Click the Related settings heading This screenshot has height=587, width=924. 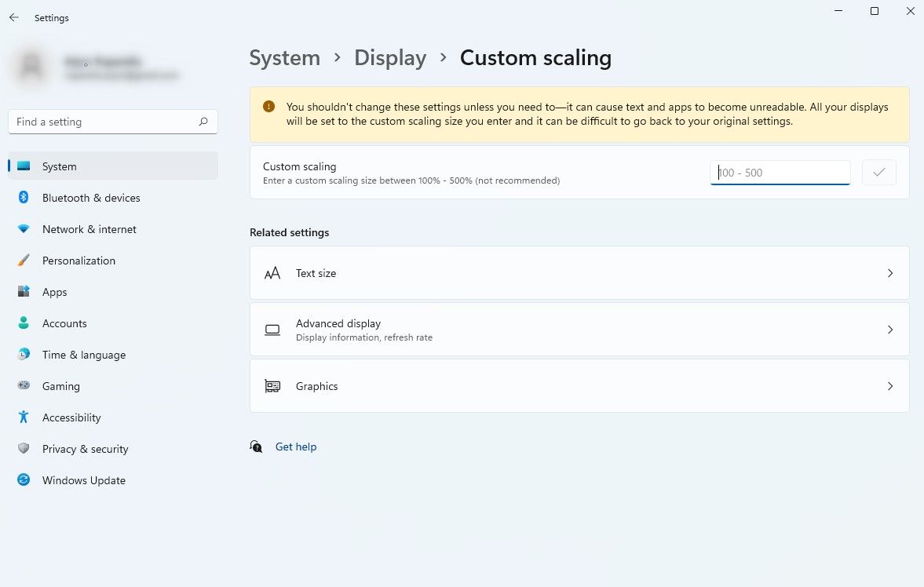coord(290,232)
